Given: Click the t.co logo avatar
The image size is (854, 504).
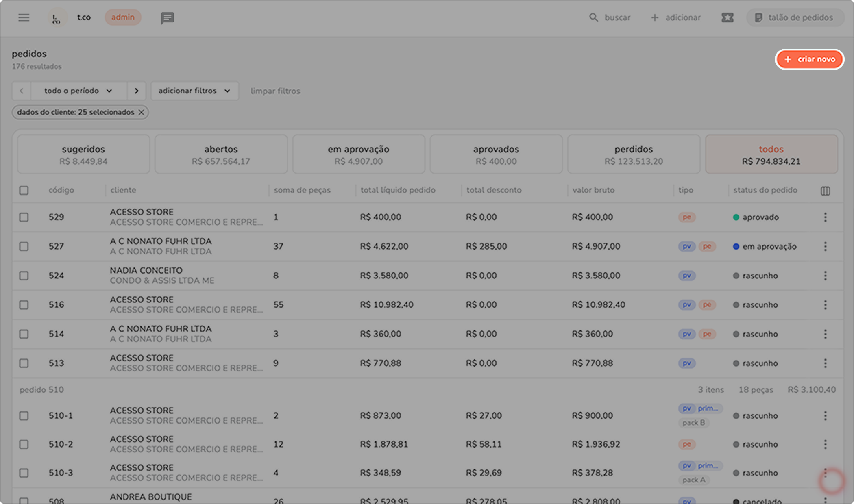Looking at the screenshot, I should (56, 18).
